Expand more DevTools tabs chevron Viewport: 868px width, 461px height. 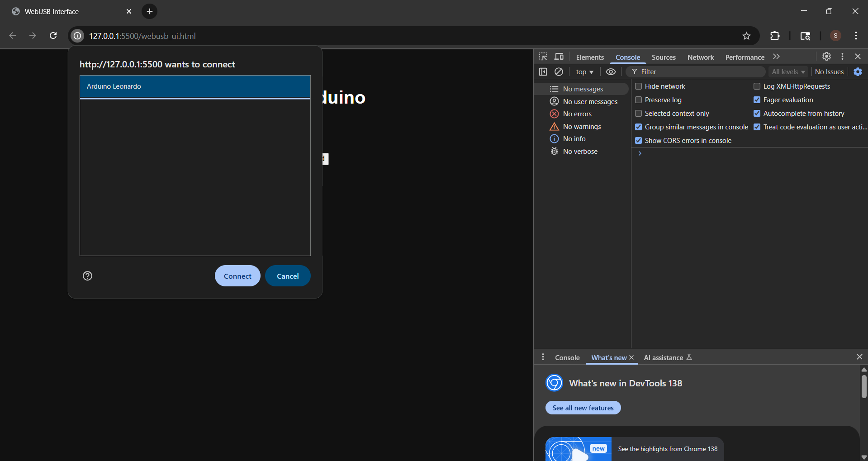point(776,57)
